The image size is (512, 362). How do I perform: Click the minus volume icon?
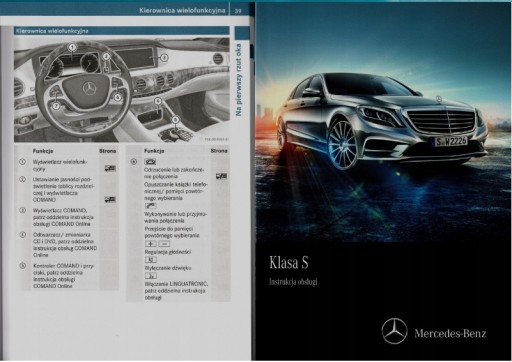164,244
